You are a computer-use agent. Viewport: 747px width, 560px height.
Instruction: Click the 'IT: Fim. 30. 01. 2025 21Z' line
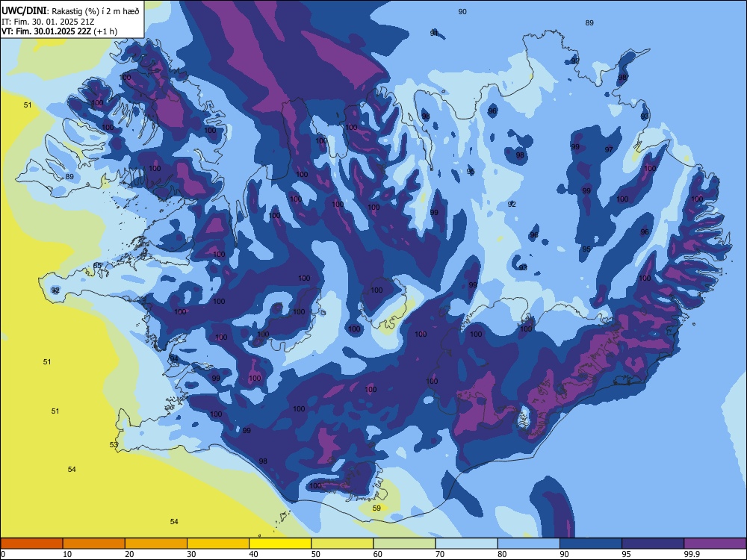point(46,22)
